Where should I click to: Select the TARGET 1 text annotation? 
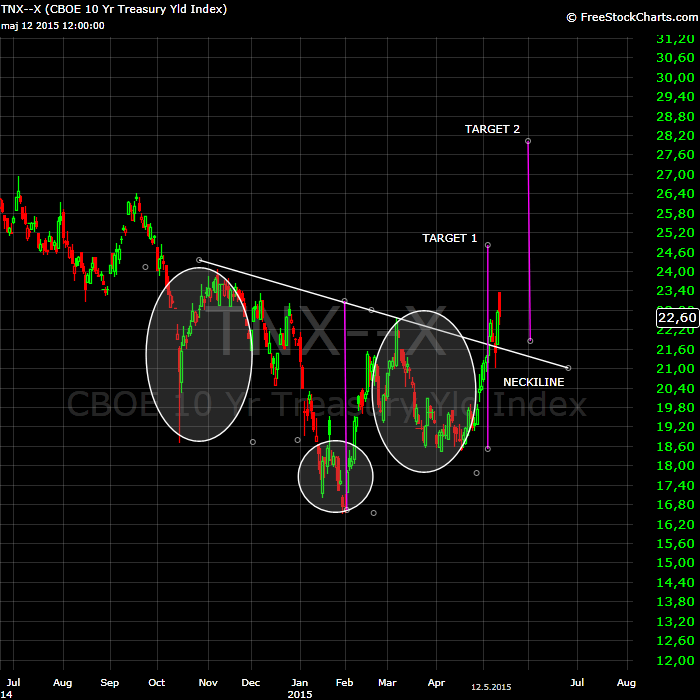449,238
